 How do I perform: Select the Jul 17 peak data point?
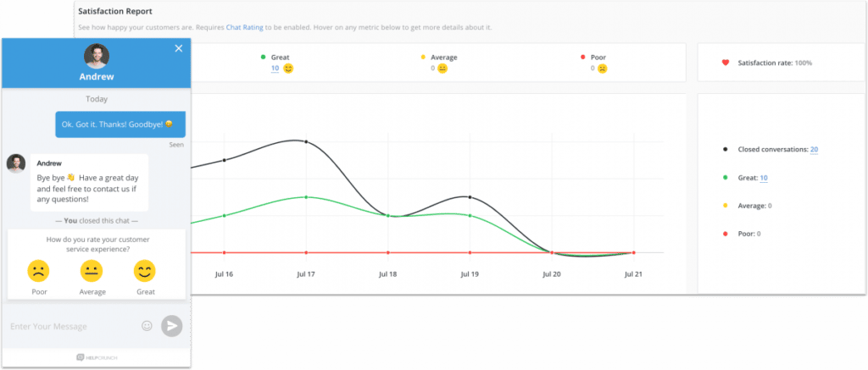[306, 141]
